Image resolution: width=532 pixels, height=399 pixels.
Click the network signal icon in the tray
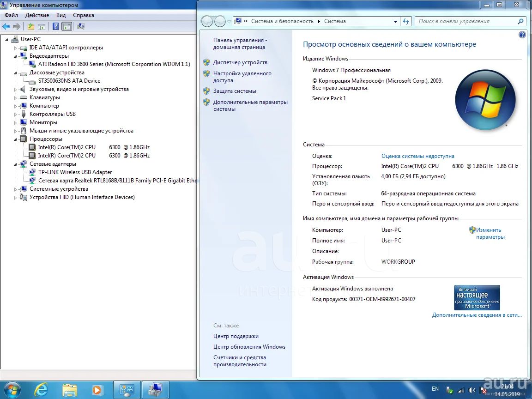[461, 390]
